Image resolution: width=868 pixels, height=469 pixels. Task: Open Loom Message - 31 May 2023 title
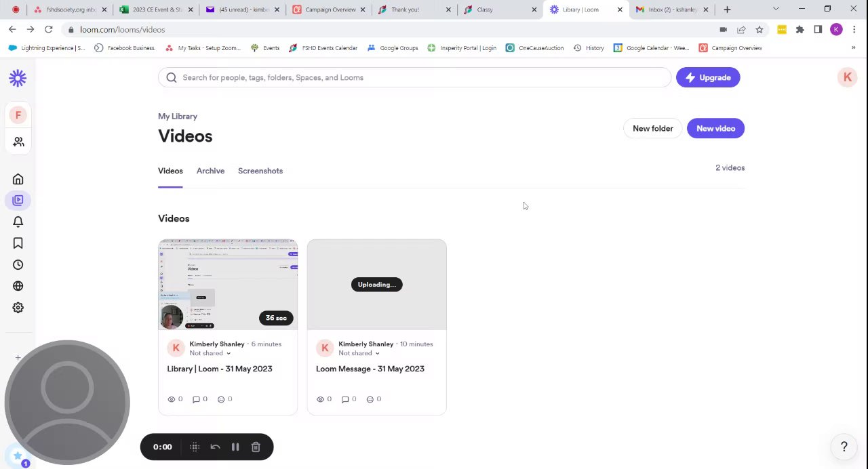point(370,369)
